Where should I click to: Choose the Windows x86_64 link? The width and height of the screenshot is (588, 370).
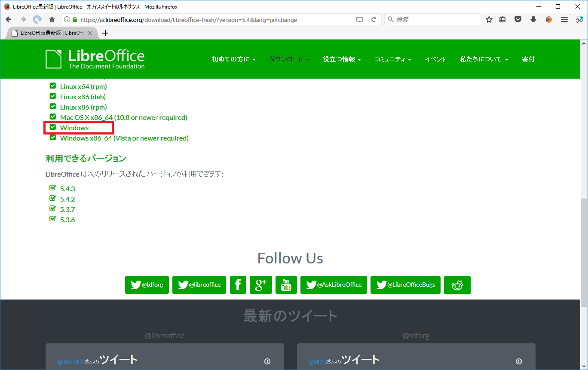pos(124,138)
